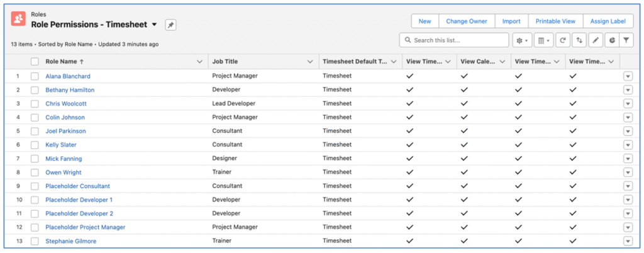Screen dimensions: 644x253
Task: Open Placeholder Project Manager role record
Action: pos(86,228)
